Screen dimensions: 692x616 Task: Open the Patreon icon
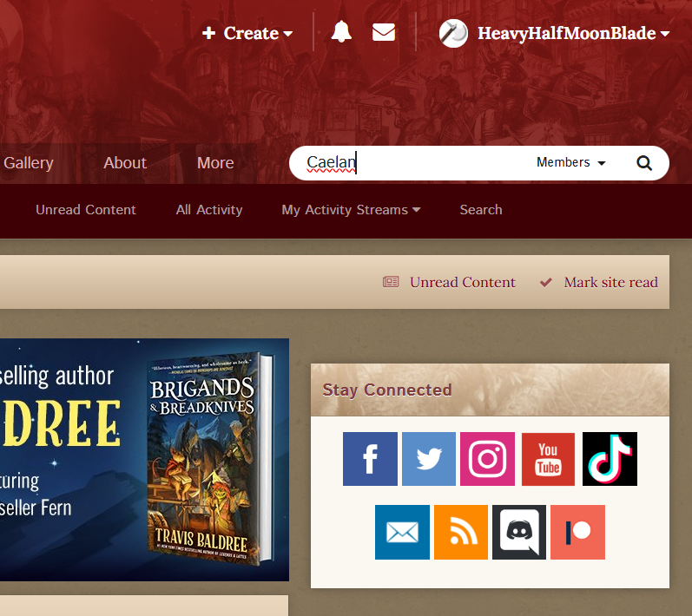coord(577,532)
